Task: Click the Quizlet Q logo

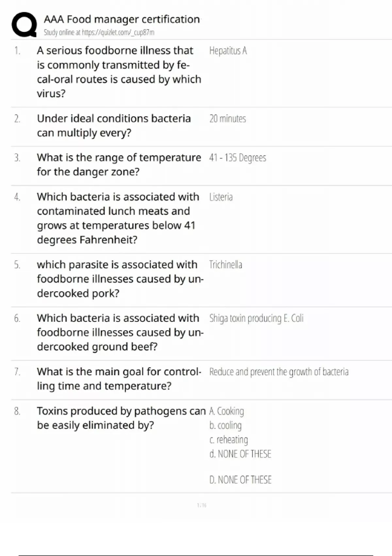Action: (24, 25)
